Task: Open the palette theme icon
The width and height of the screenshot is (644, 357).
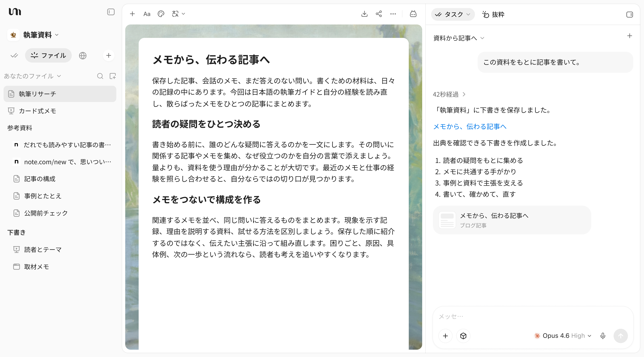Action: [x=161, y=14]
